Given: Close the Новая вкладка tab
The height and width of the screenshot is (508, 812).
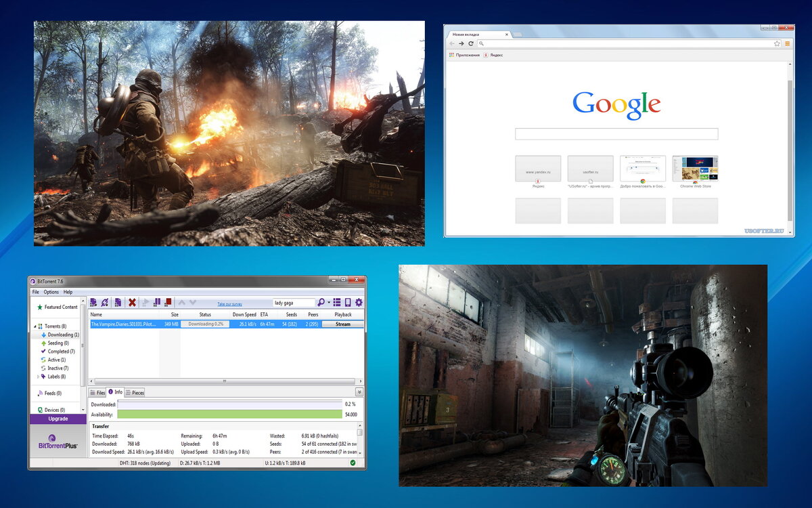Looking at the screenshot, I should point(506,34).
